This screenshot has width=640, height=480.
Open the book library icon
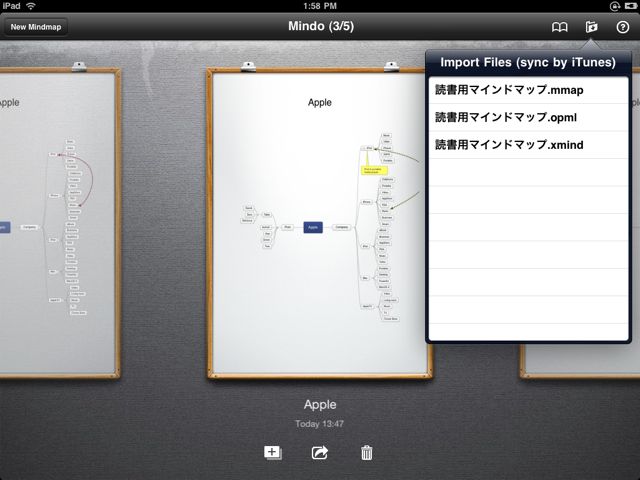(560, 27)
